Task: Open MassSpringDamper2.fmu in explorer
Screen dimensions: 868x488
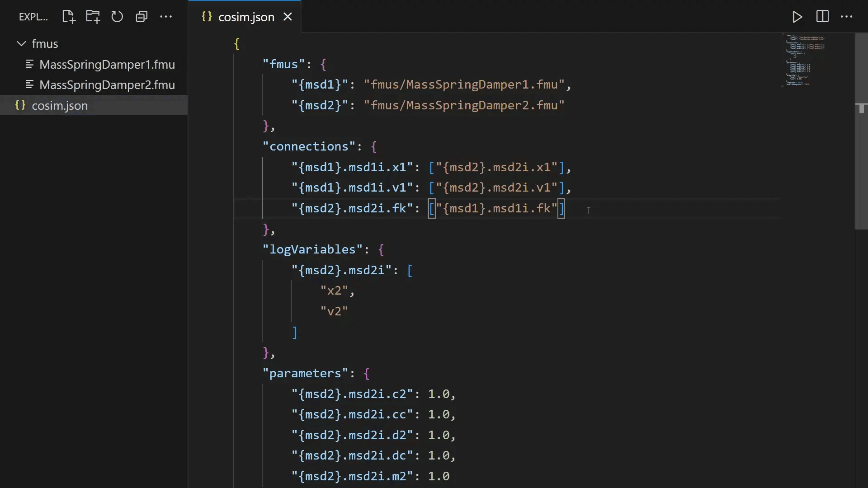Action: [107, 85]
